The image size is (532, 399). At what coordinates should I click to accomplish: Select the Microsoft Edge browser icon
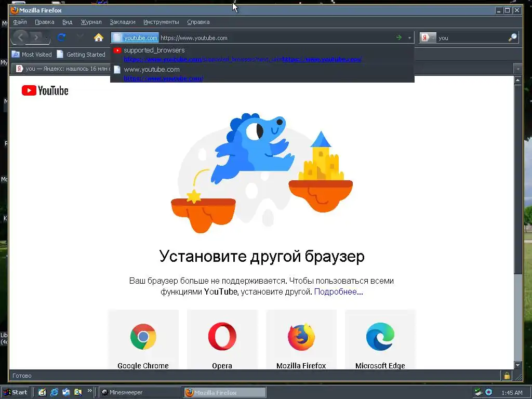380,336
